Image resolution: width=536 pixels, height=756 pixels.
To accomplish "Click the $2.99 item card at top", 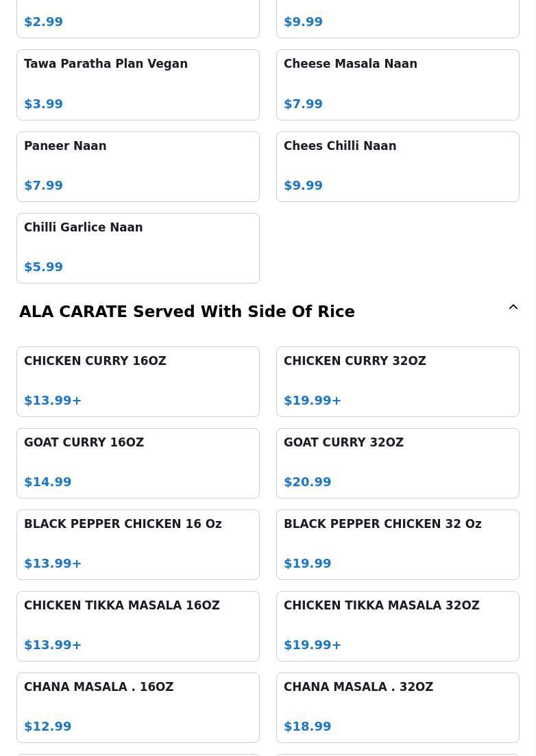I will (x=138, y=18).
